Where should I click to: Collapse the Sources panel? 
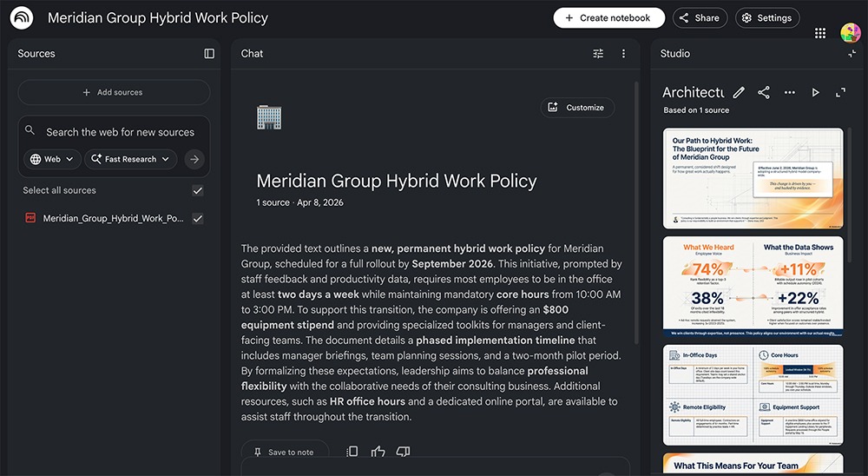tap(209, 54)
